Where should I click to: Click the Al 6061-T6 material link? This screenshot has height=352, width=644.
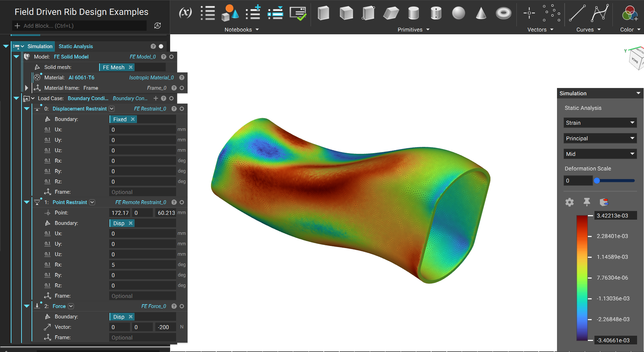click(81, 78)
